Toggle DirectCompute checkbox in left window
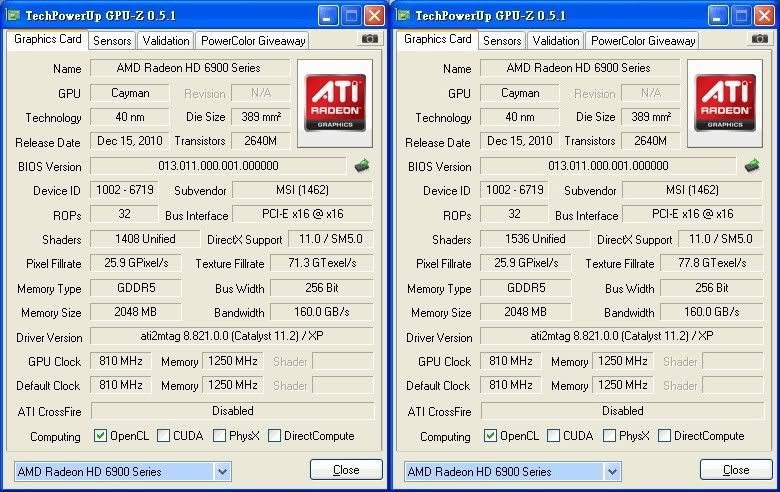This screenshot has width=780, height=492. point(274,436)
